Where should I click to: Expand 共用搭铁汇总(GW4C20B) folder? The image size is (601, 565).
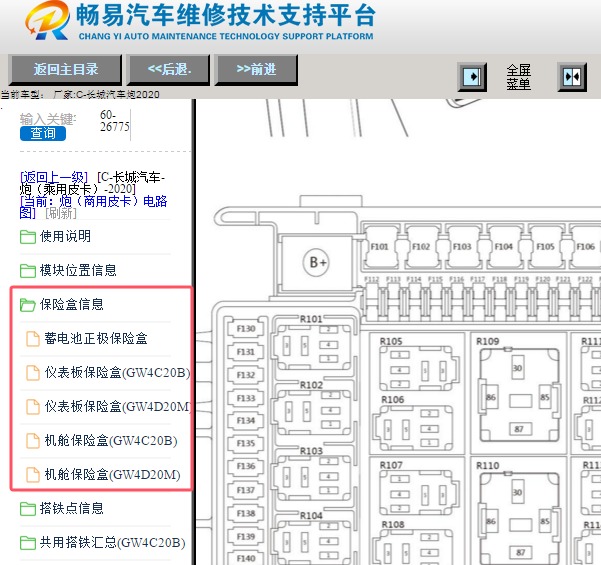tap(113, 543)
